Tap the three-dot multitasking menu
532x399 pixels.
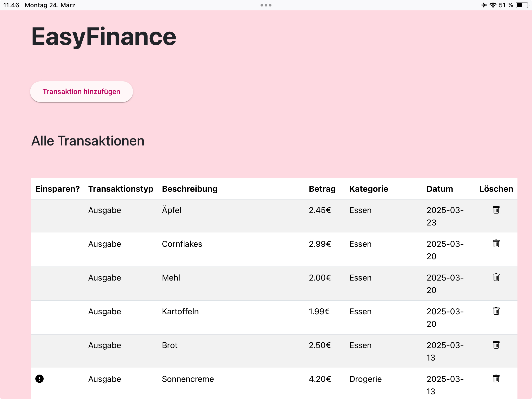point(266,5)
